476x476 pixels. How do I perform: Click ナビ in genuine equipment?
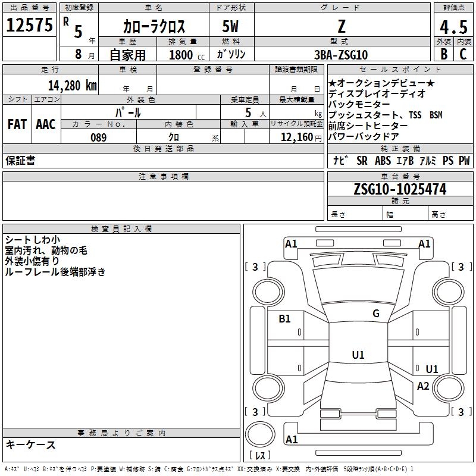click(340, 160)
